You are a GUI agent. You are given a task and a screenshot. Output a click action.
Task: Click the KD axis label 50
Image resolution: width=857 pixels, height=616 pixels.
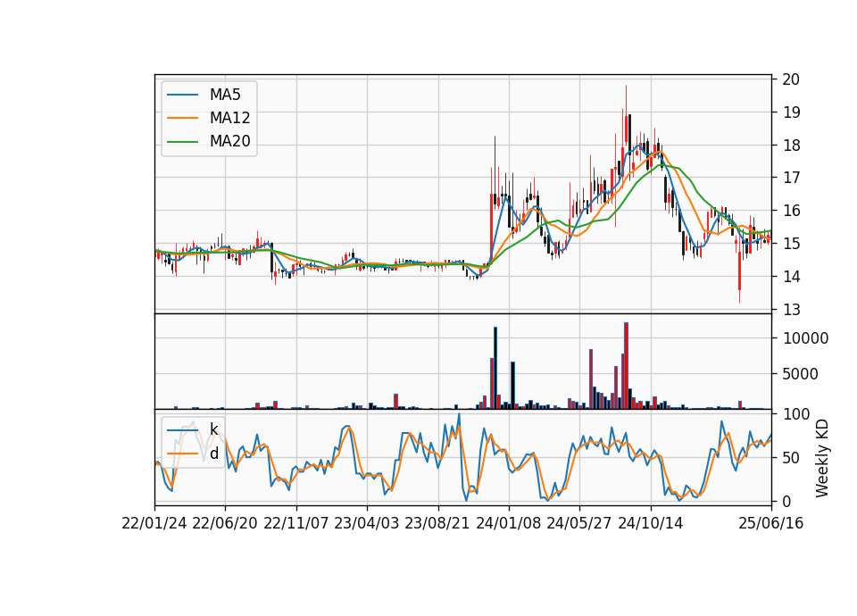click(x=791, y=457)
